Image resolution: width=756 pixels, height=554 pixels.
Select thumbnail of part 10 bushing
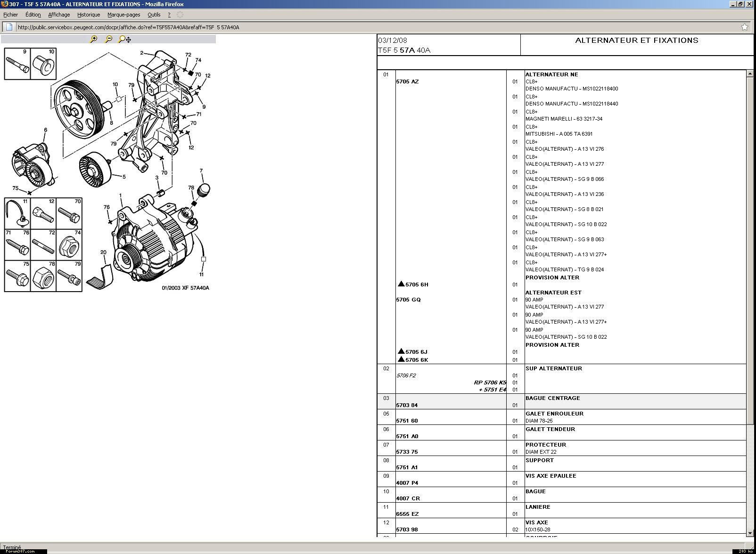pyautogui.click(x=44, y=64)
